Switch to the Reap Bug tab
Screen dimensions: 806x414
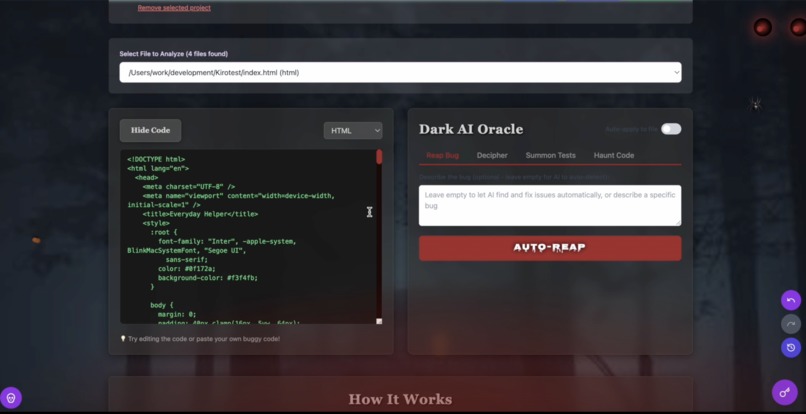point(442,155)
